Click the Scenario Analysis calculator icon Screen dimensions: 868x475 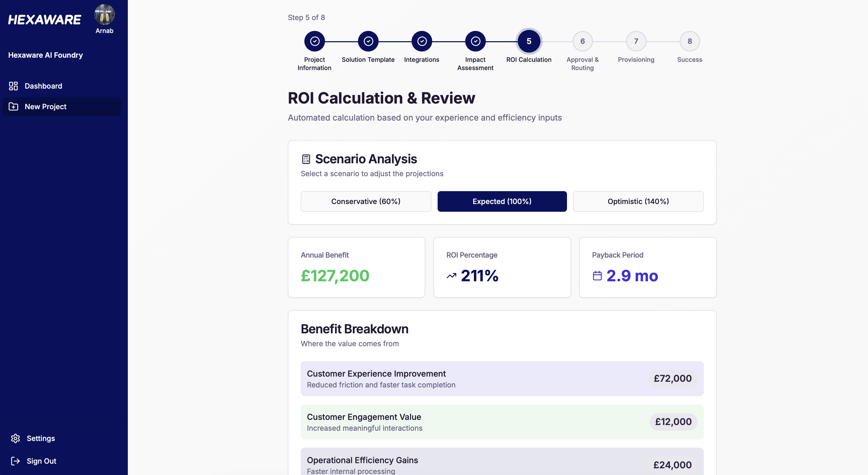(306, 159)
